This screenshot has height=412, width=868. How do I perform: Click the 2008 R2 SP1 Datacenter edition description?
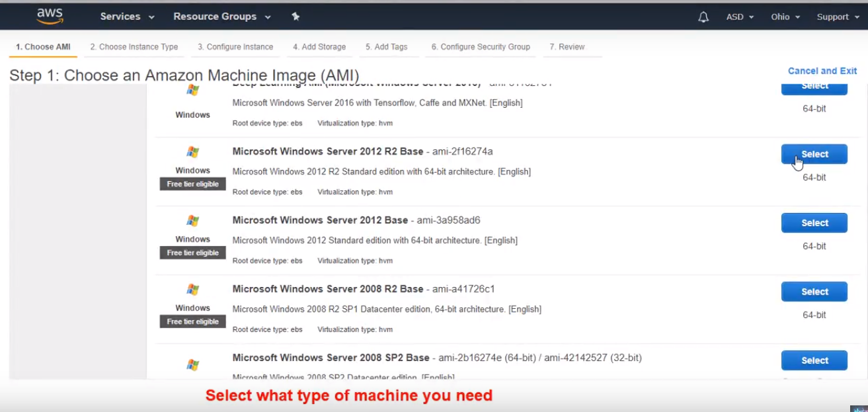click(387, 309)
